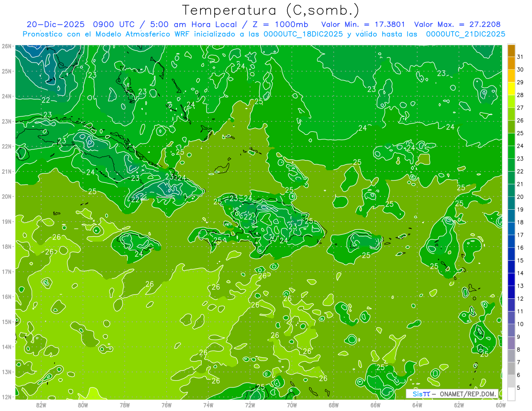Screen dimensions: 532x411
Task: Select the date text "20-Dic-2025"
Action: coord(55,24)
